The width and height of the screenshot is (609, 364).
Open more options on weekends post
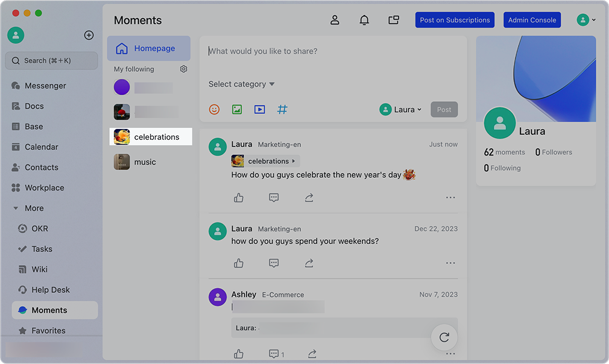point(450,263)
